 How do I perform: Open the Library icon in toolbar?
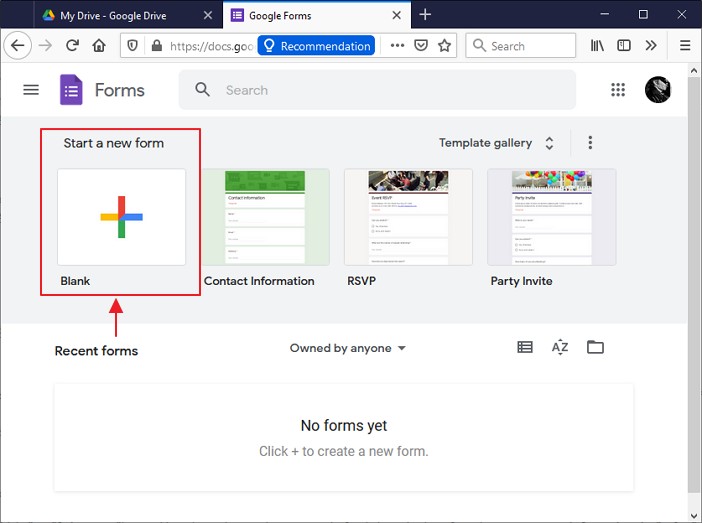pos(597,45)
